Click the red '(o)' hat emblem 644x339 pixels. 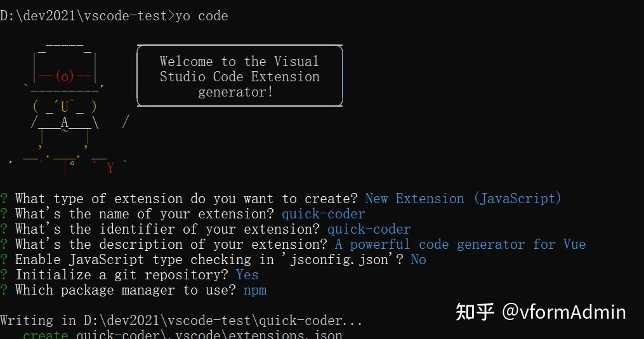(x=65, y=76)
